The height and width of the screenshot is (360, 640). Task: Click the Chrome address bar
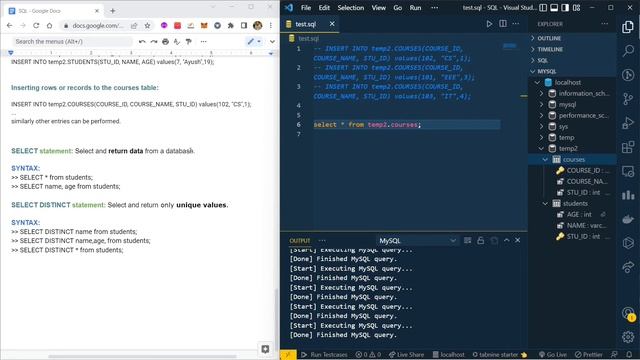97,26
